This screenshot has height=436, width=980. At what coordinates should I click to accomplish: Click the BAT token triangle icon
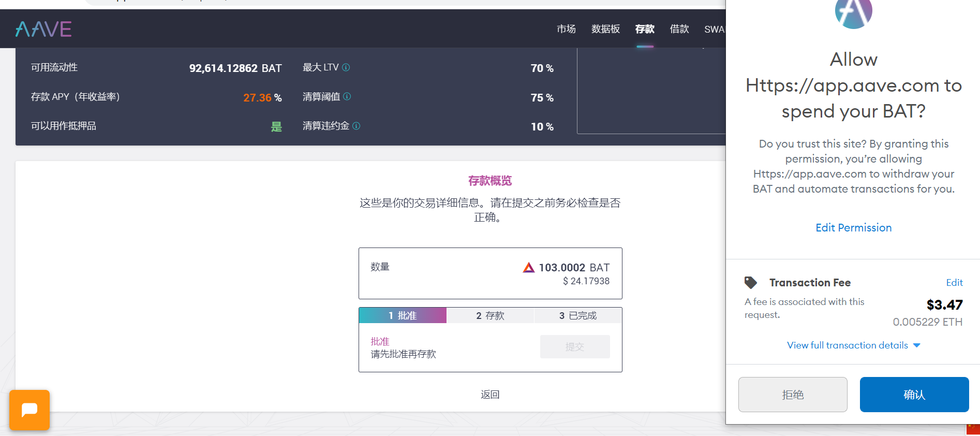tap(529, 268)
